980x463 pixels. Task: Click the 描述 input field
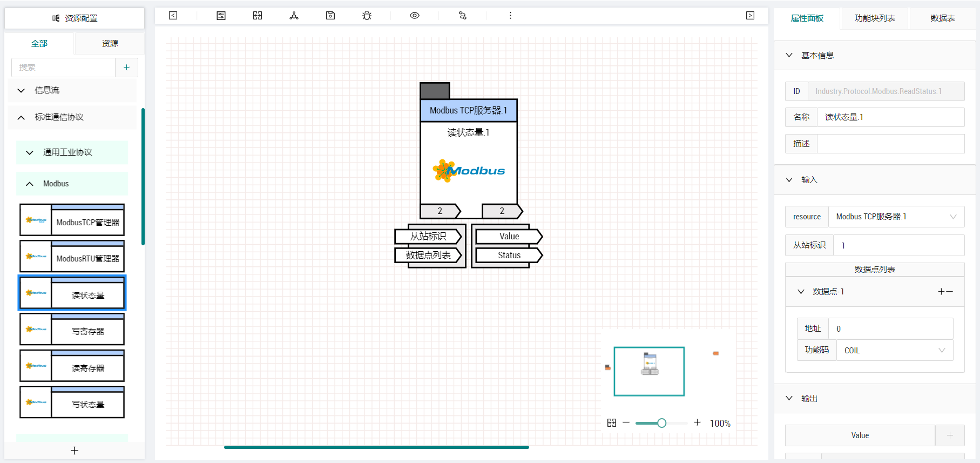pos(891,144)
